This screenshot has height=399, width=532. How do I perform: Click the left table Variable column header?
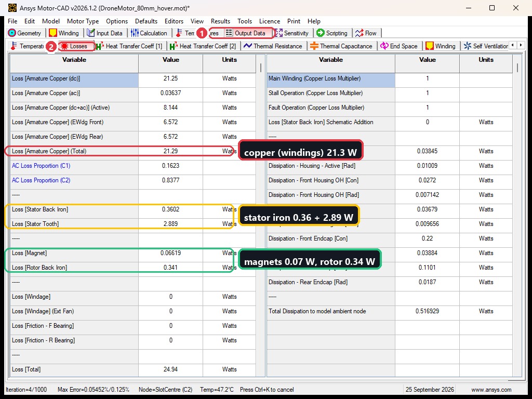tap(74, 63)
